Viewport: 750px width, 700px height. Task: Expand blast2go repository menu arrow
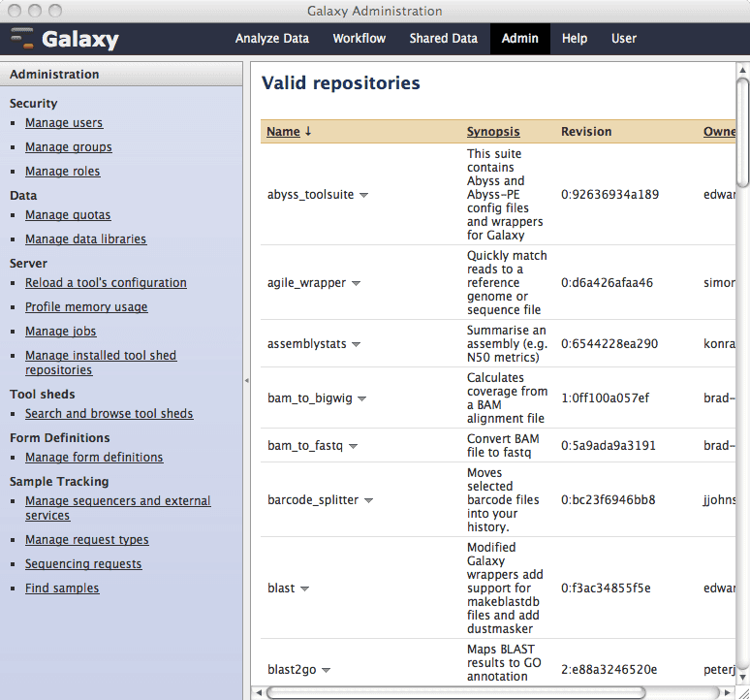[x=326, y=670]
